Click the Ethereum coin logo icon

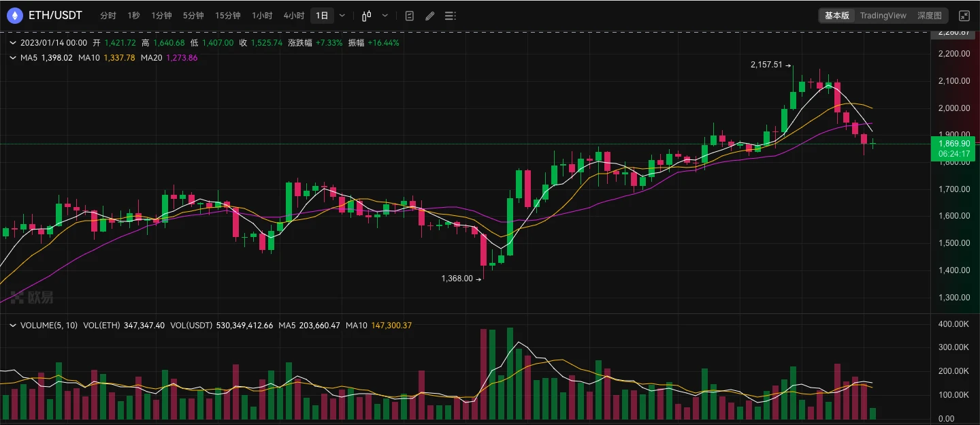point(15,15)
